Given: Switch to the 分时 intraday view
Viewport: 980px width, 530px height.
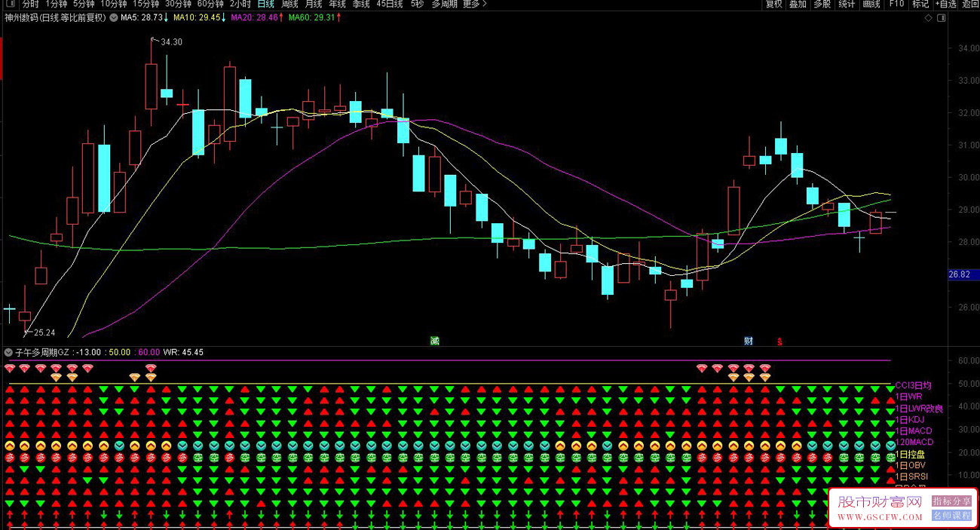Looking at the screenshot, I should click(30, 4).
